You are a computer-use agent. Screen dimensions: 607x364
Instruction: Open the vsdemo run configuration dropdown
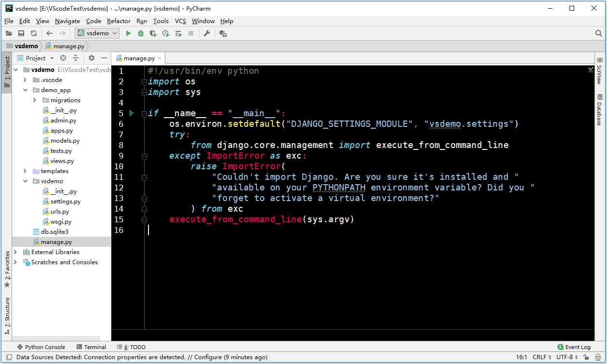pos(97,33)
